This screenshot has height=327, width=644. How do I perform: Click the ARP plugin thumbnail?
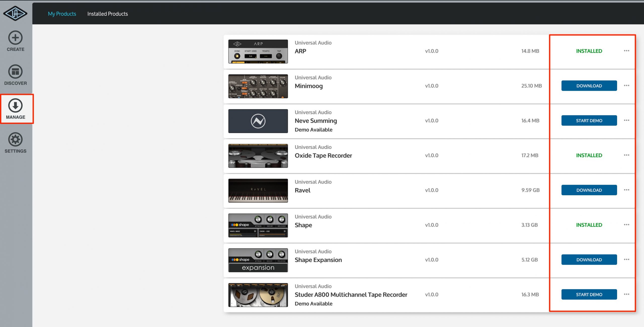(x=258, y=51)
